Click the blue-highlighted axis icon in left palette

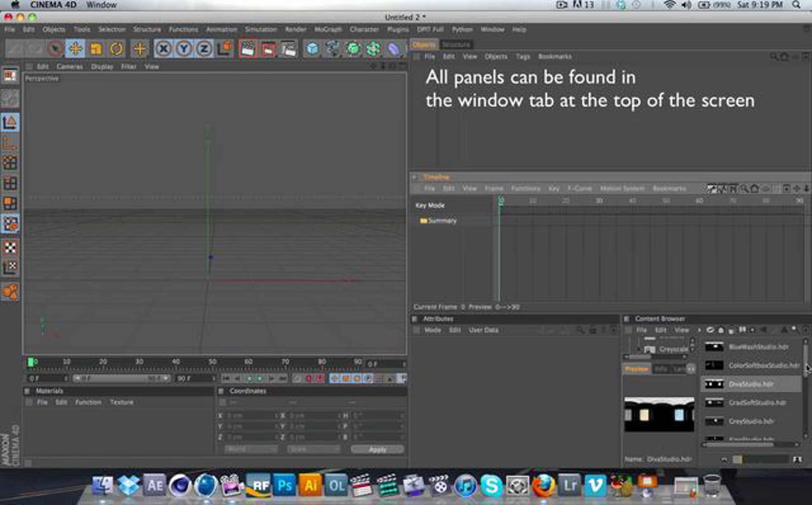coord(10,122)
